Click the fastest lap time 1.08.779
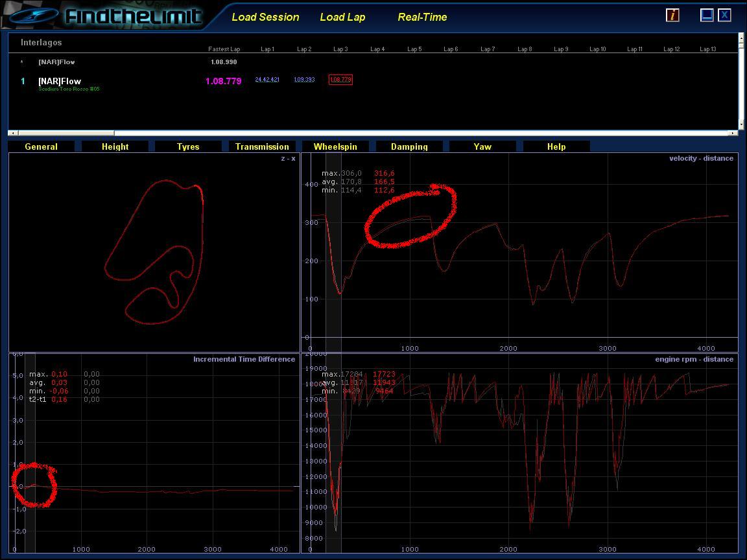 coord(223,82)
